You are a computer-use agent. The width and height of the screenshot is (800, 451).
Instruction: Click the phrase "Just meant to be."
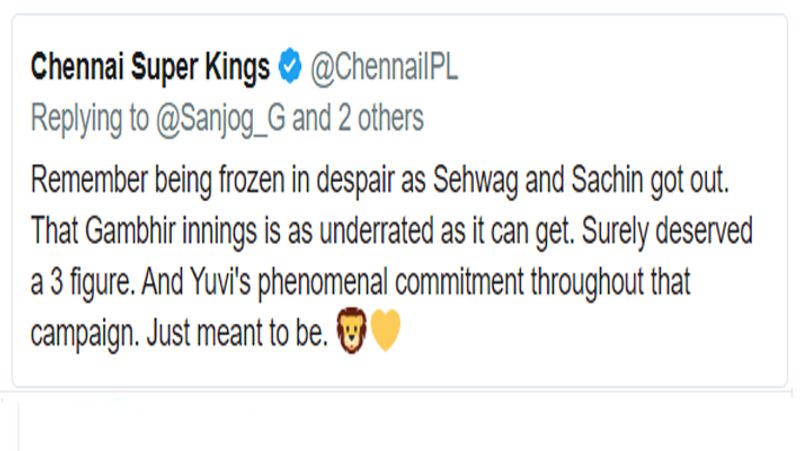pyautogui.click(x=237, y=333)
